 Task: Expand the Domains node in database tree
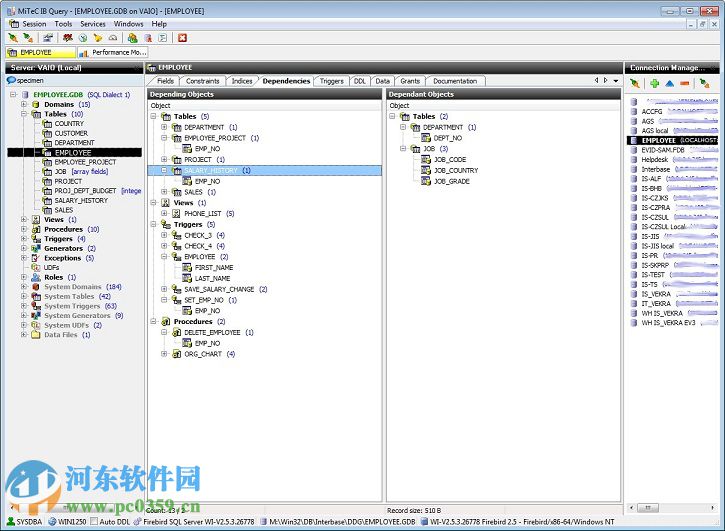pos(24,105)
